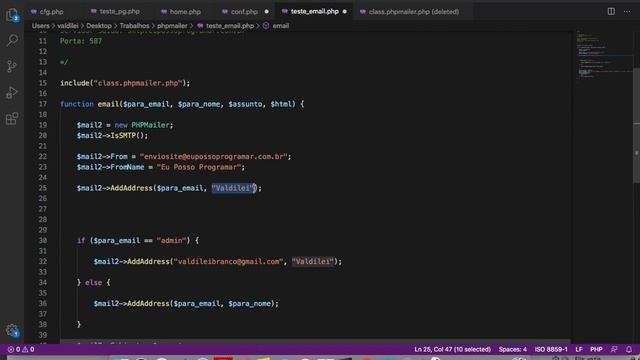The height and width of the screenshot is (360, 640).
Task: Click the else keyword on line 34
Action: pos(93,282)
